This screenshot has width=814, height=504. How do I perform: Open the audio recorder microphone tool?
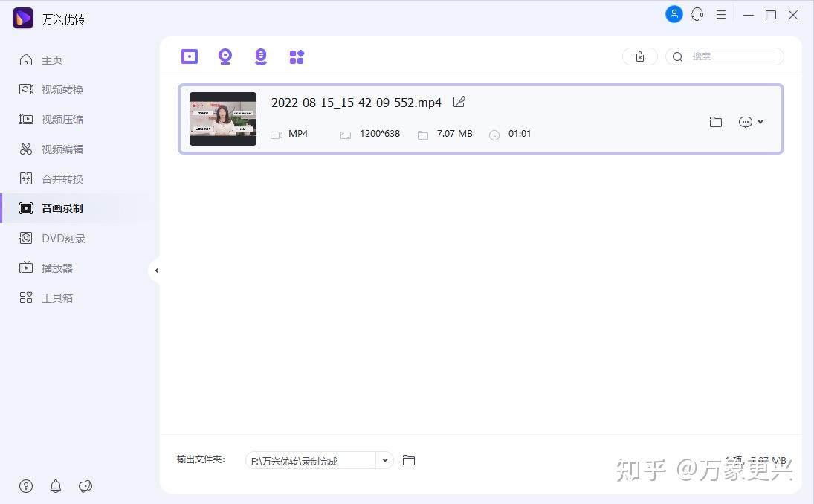click(261, 56)
